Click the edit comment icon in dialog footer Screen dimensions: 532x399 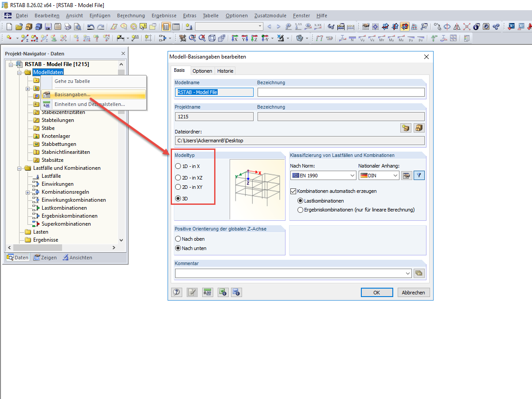[x=192, y=292]
